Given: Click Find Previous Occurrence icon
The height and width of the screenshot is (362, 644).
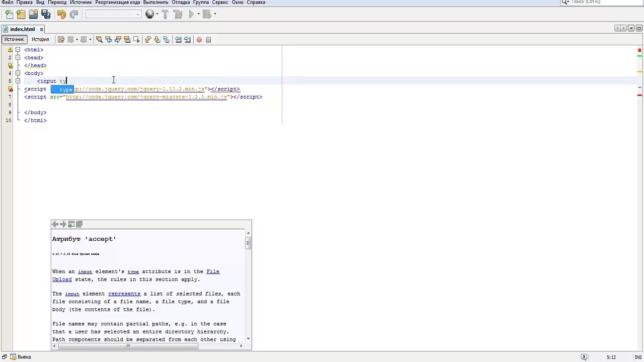Looking at the screenshot, I should point(109,40).
